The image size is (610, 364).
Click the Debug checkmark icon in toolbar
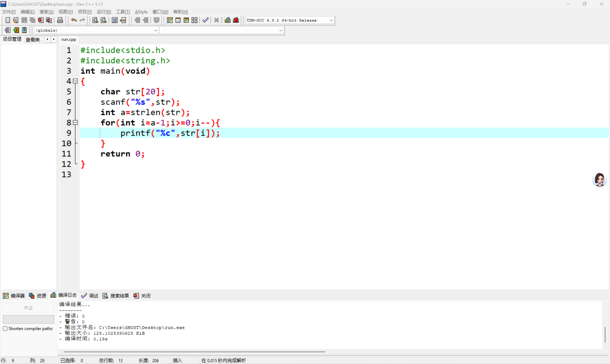(x=205, y=20)
